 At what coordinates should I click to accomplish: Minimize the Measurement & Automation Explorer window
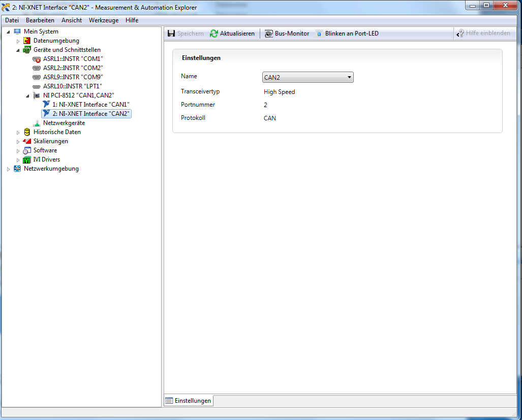pyautogui.click(x=472, y=5)
